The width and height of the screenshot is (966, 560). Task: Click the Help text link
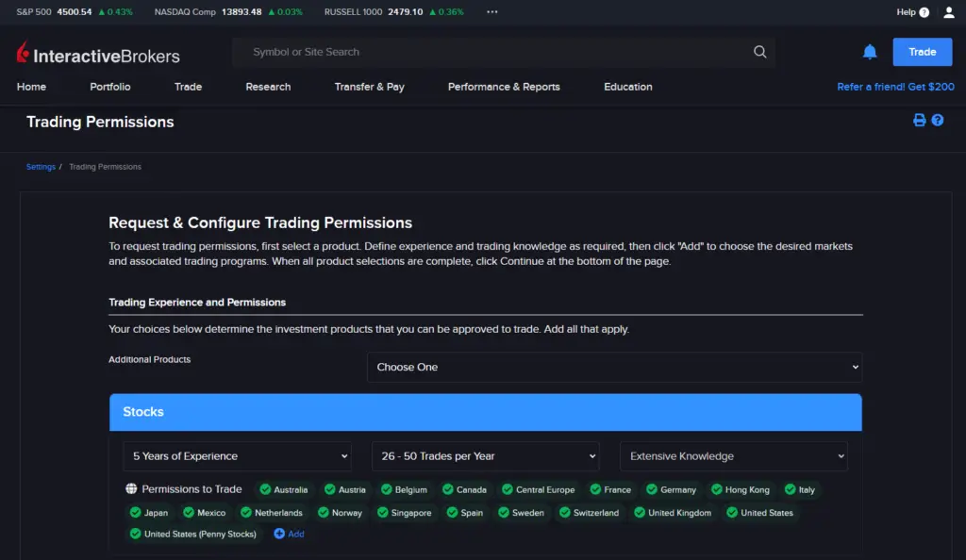click(906, 12)
